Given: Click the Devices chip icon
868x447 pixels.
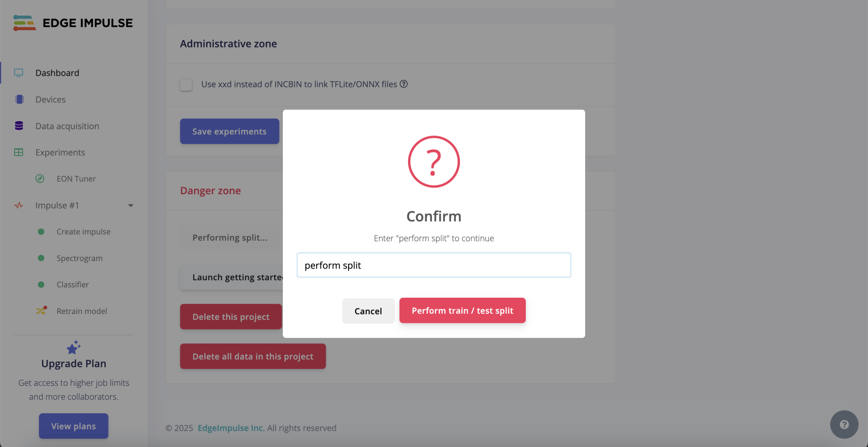Looking at the screenshot, I should pyautogui.click(x=19, y=99).
